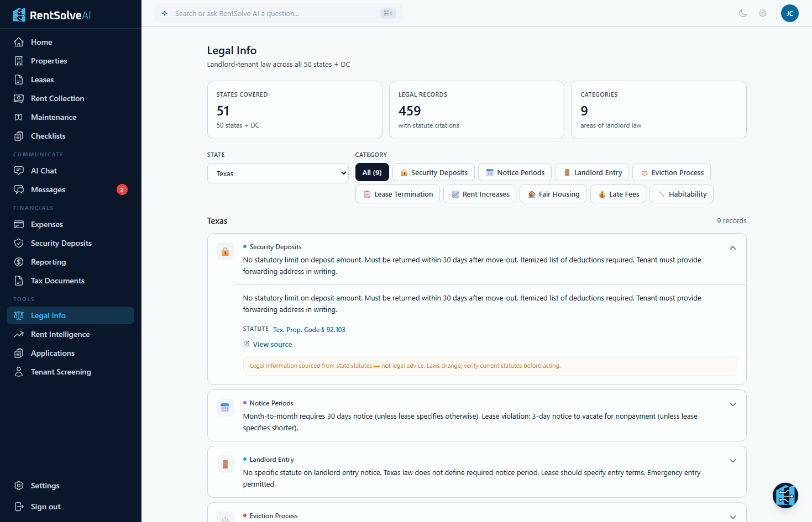Open the State dropdown showing Texas
Viewport: 812px width, 522px height.
(277, 173)
